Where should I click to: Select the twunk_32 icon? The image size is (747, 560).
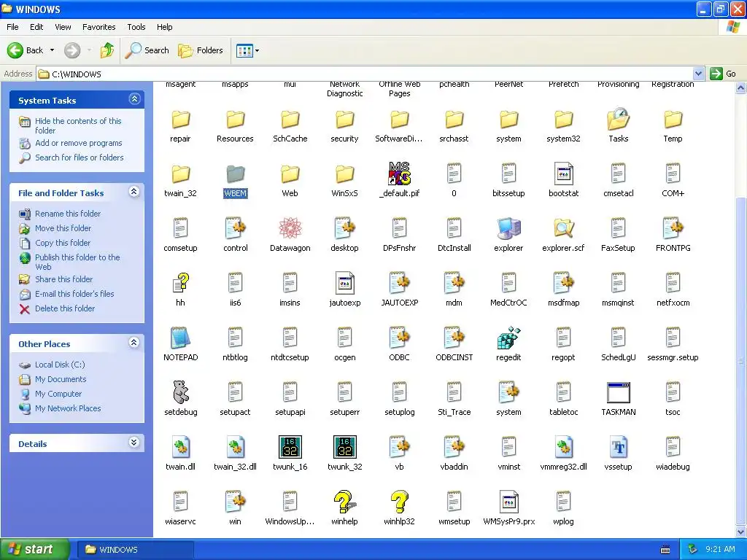(x=344, y=447)
